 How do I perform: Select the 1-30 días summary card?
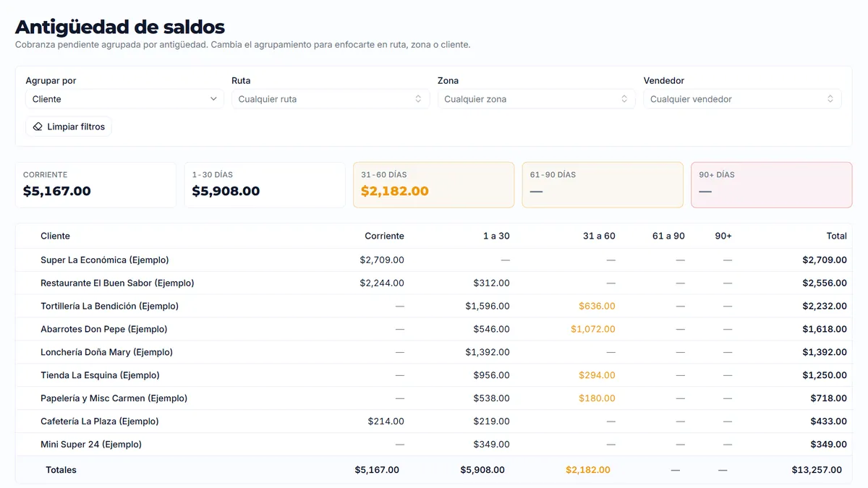coord(265,185)
